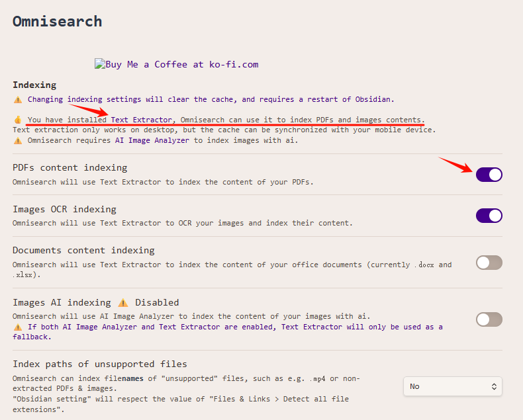Disable PDFs content indexing toggle

click(489, 175)
